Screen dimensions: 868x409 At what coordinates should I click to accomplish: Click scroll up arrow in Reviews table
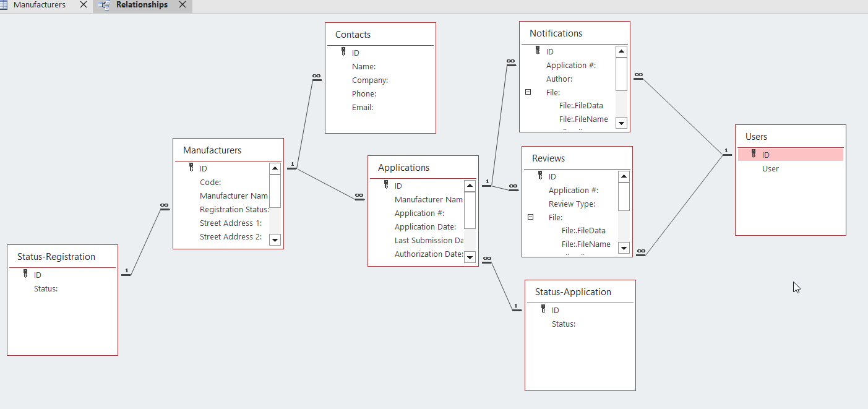click(x=624, y=177)
